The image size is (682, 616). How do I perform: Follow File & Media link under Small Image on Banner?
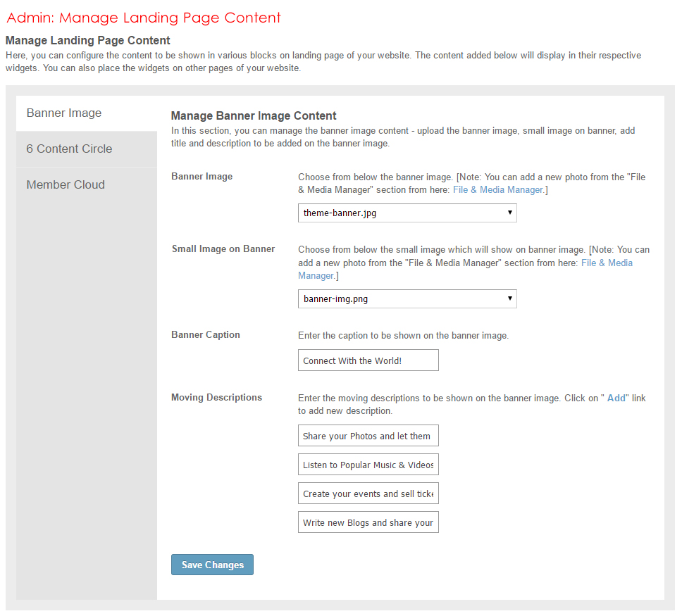606,263
